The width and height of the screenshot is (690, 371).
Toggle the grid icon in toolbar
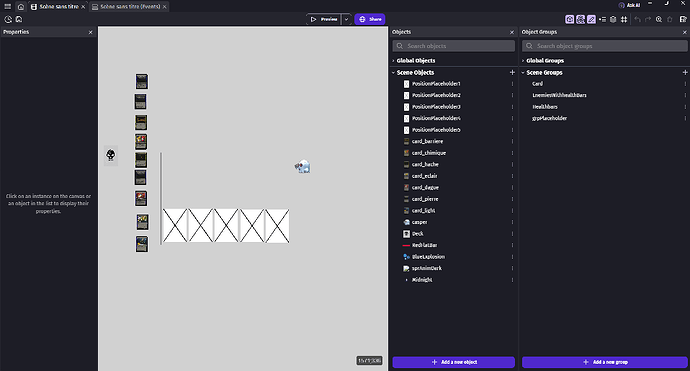[x=624, y=19]
